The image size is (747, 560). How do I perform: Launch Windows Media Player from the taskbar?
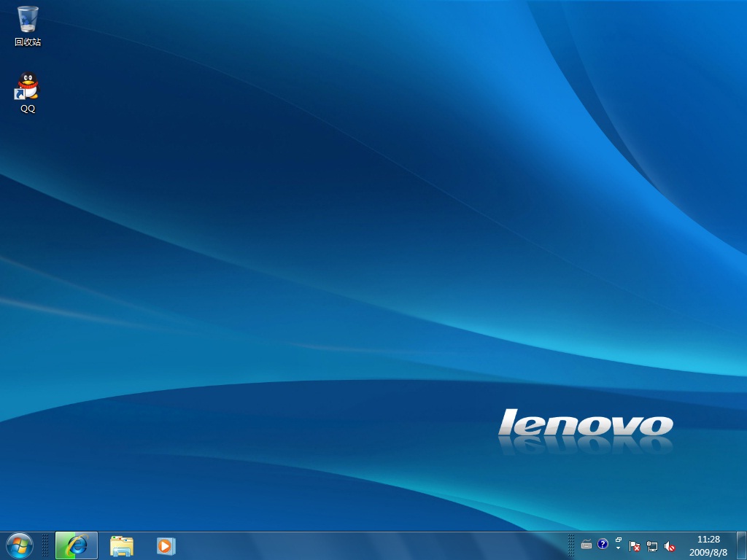tap(166, 545)
